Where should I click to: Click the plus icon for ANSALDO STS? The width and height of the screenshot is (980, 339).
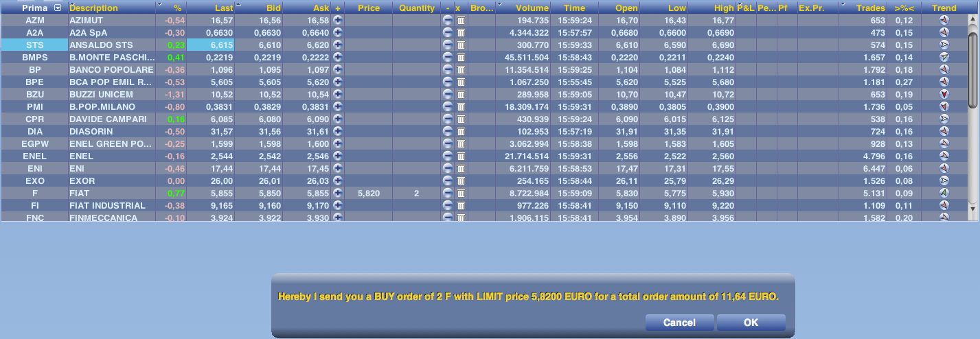point(338,45)
